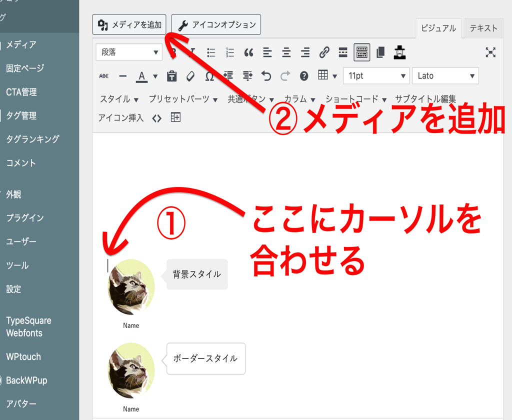Toggle strikethrough formatting

click(104, 76)
